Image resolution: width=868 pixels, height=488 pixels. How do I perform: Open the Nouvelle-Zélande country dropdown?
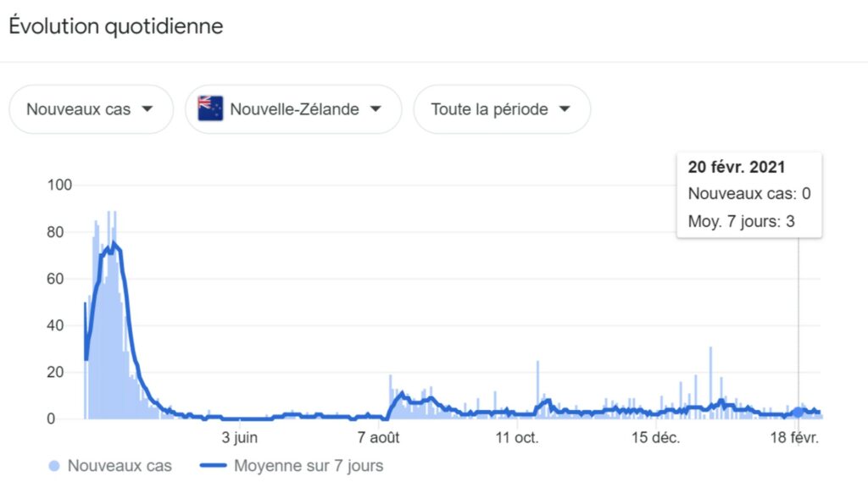(293, 109)
